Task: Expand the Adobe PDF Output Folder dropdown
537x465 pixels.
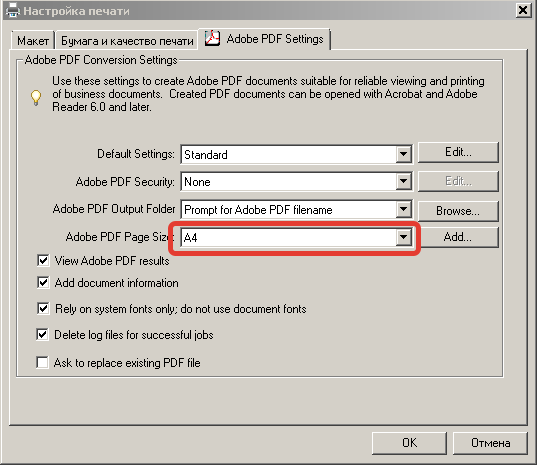Action: 403,209
